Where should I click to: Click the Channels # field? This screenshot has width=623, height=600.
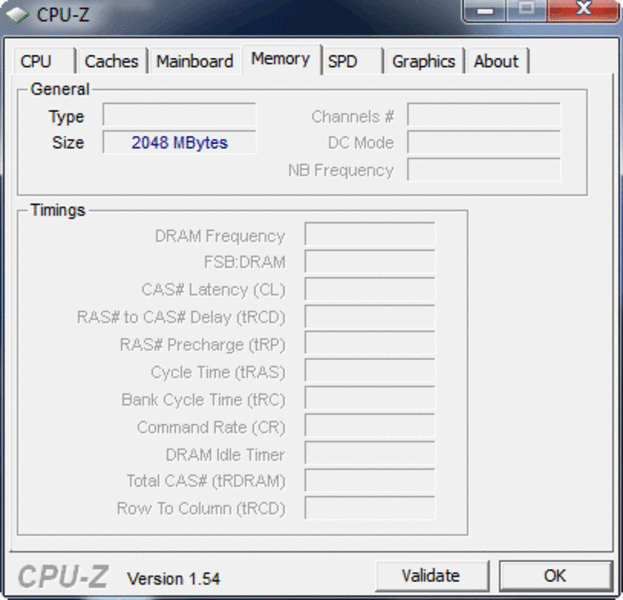[484, 115]
